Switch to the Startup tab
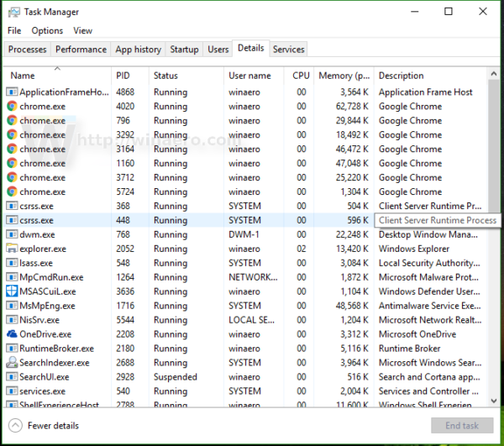This screenshot has height=446, width=504. (184, 50)
